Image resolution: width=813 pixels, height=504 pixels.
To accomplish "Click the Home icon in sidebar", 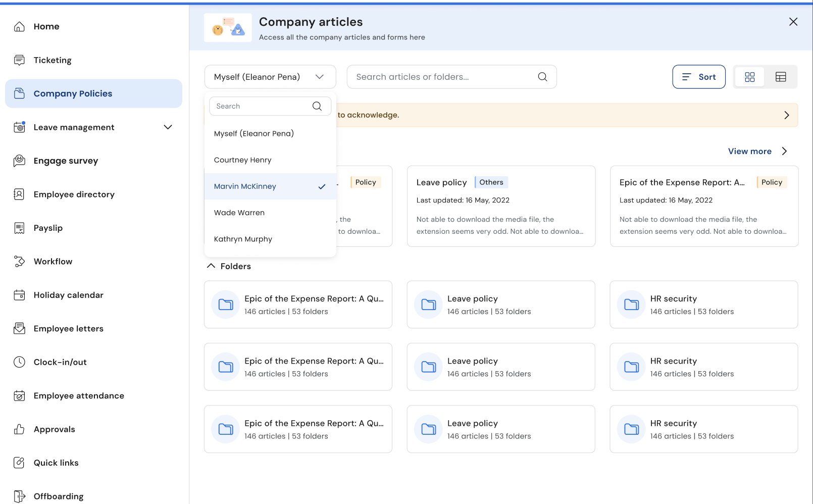I will click(x=19, y=27).
